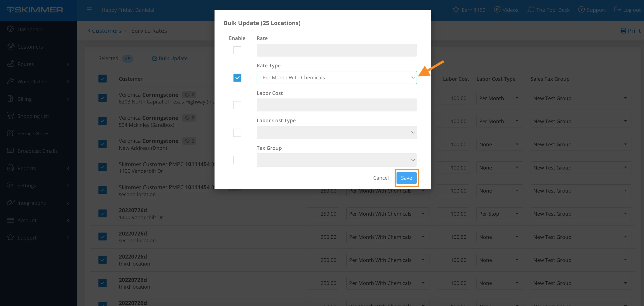Expand the Billing sidebar menu
The height and width of the screenshot is (306, 644).
click(37, 99)
